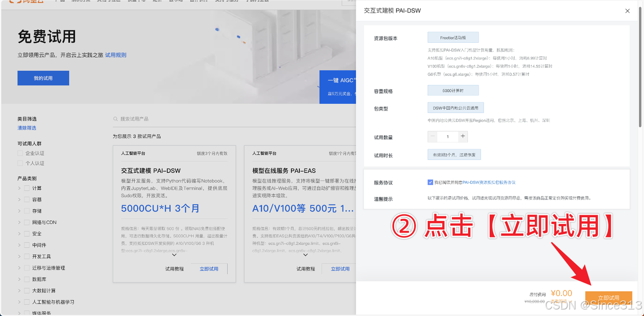Click the search magnifier icon

(116, 119)
